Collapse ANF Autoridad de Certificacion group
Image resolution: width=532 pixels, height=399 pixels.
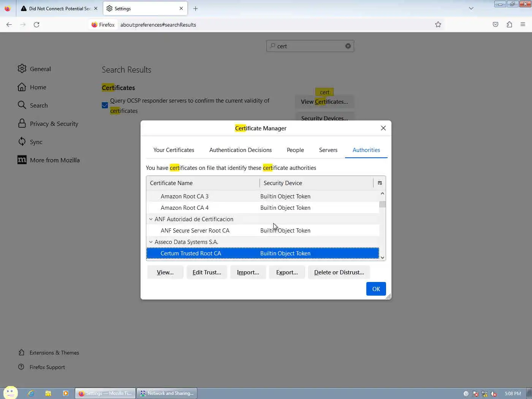point(151,219)
